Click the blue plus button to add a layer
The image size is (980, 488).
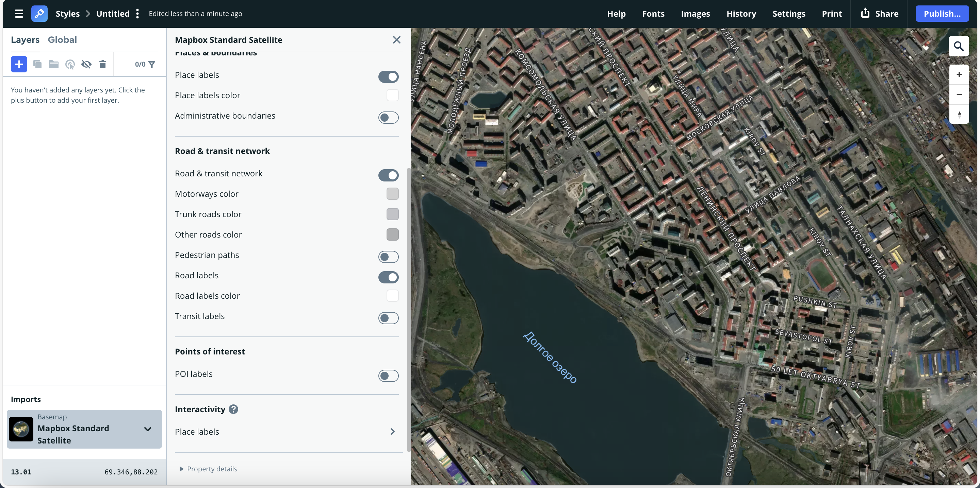click(x=19, y=64)
